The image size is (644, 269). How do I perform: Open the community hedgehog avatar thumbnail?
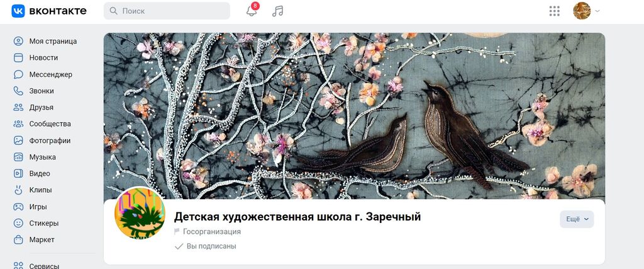[x=140, y=213]
